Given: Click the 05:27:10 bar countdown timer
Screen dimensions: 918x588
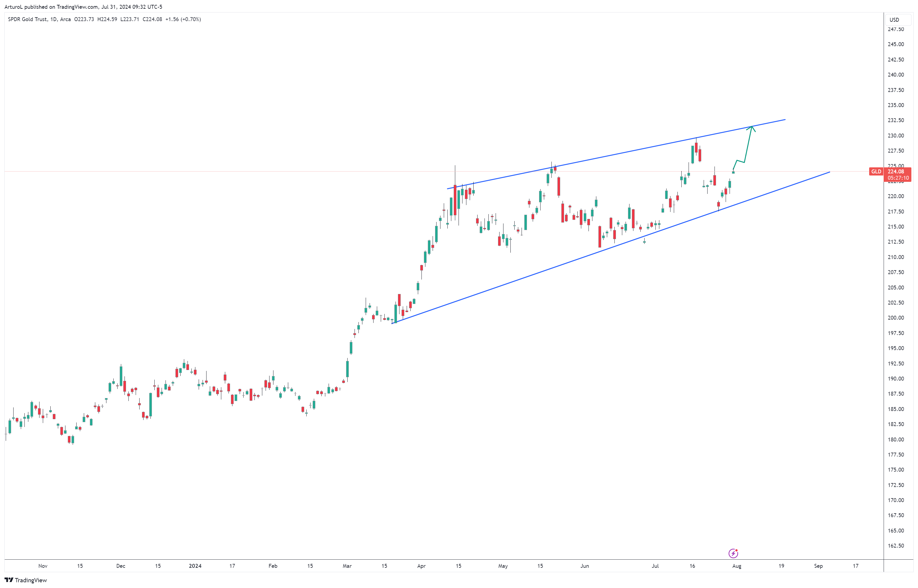Looking at the screenshot, I should point(897,178).
